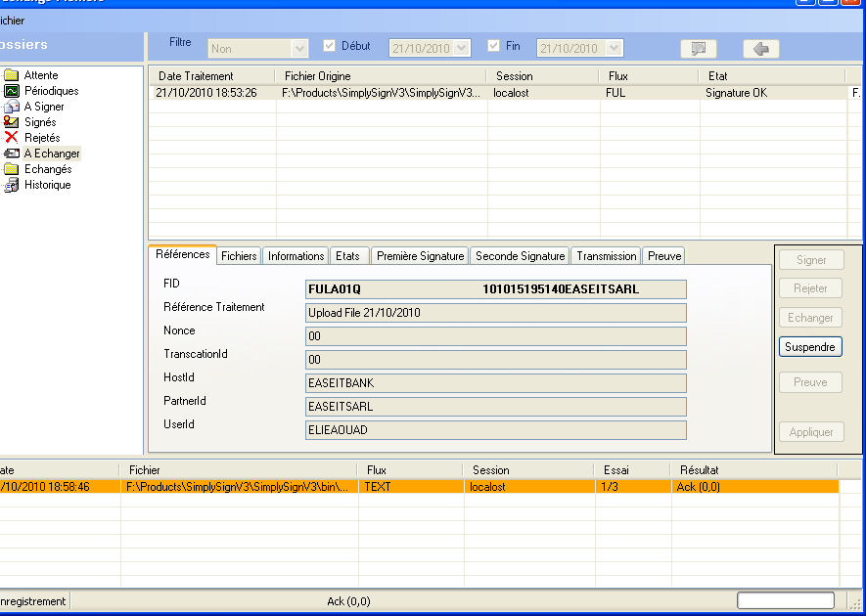Click the Signer button
The height and width of the screenshot is (616, 866).
(811, 260)
